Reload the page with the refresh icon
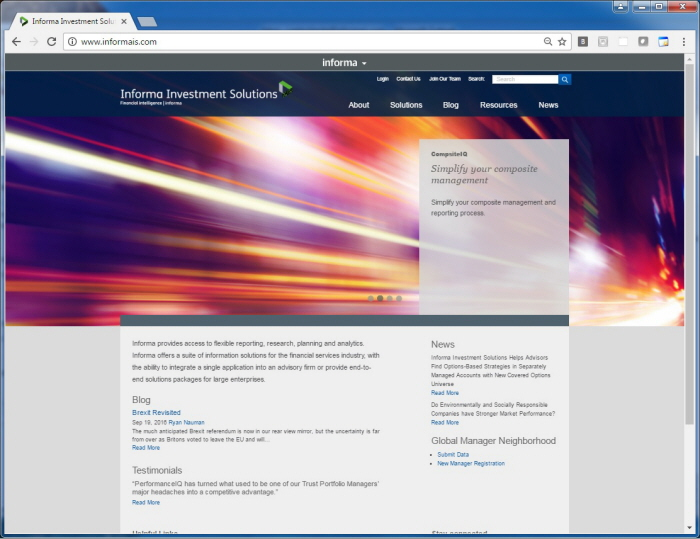 coord(51,42)
